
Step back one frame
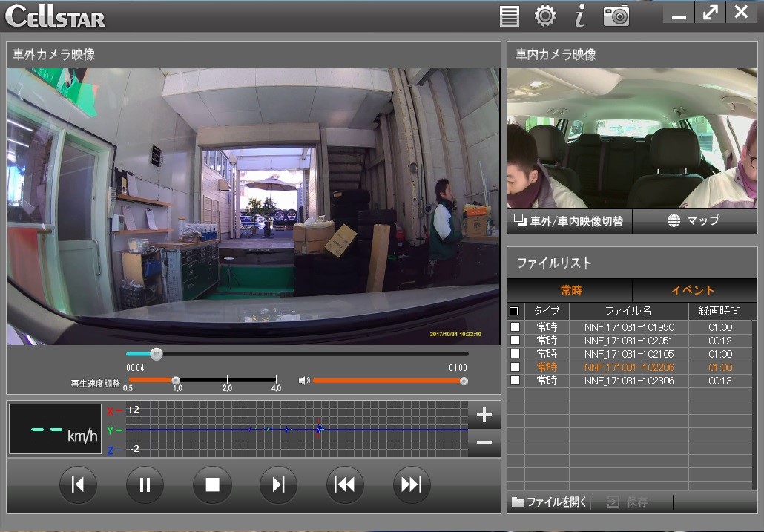[78, 485]
